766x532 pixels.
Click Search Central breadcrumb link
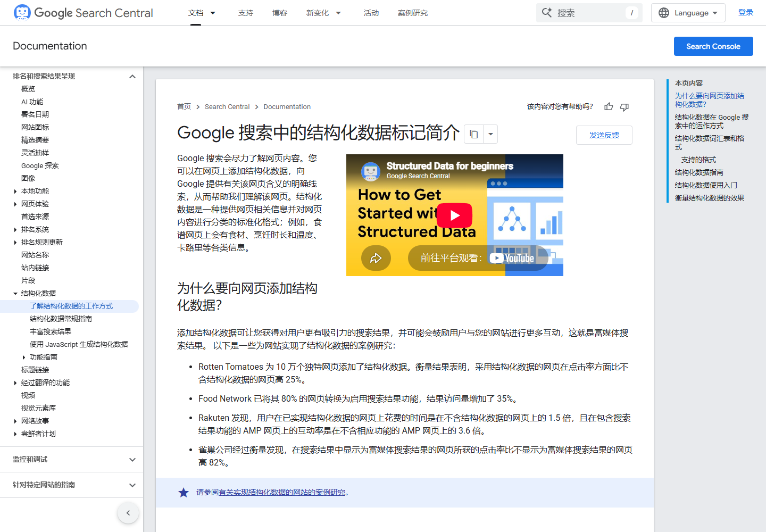(x=227, y=107)
